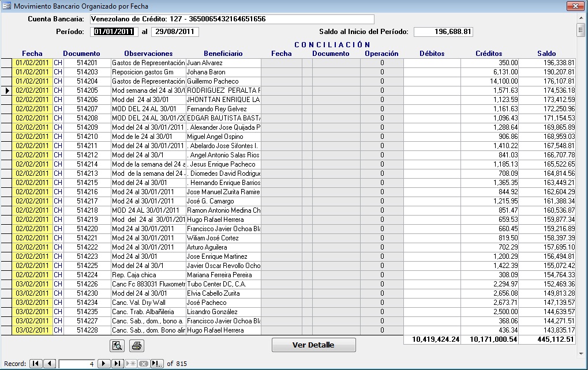Open the print preview icon button
588x370 pixels.
click(117, 346)
